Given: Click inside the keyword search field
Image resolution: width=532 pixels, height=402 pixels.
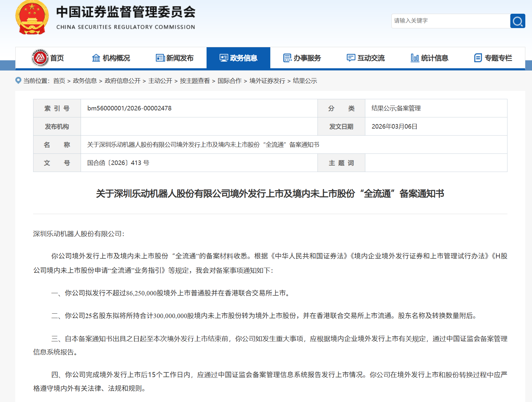Looking at the screenshot, I should [449, 21].
